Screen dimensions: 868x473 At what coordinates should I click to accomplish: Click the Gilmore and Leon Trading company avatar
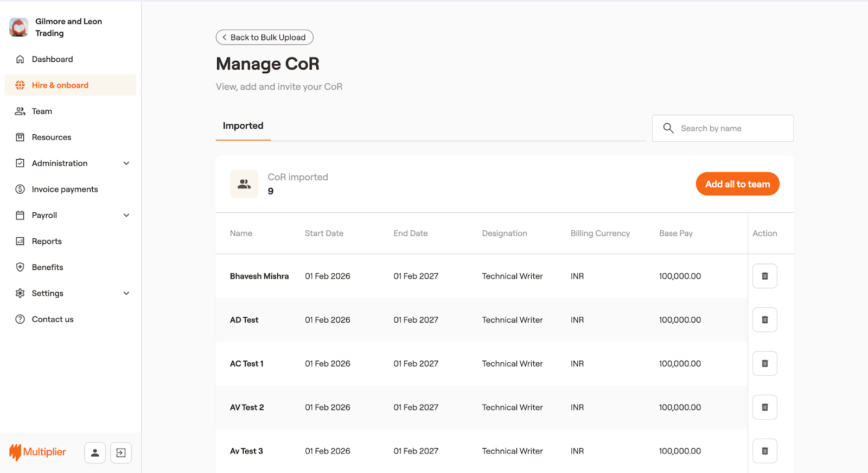click(x=19, y=27)
